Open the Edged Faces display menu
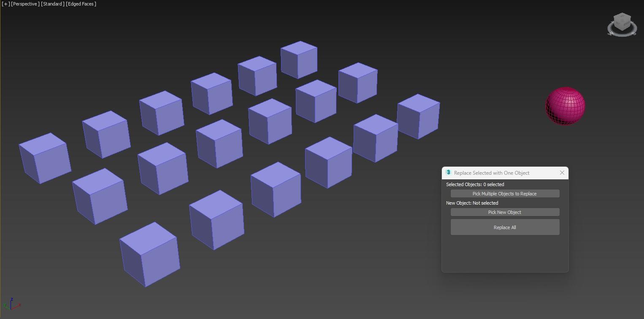The height and width of the screenshot is (319, 644). click(x=81, y=4)
